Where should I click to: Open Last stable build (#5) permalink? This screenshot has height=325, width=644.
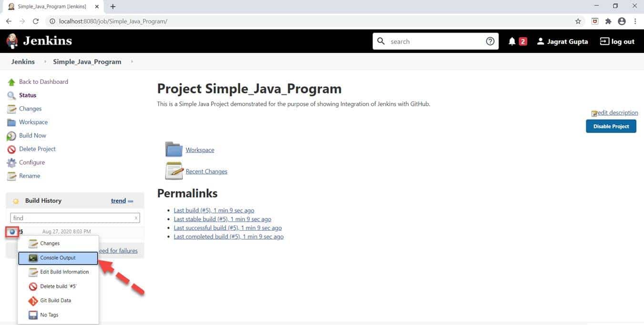(x=223, y=219)
